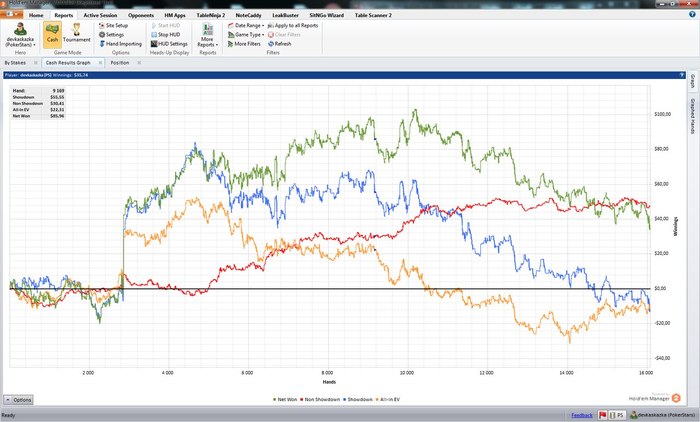Open the SitNGo Wizard tab

coord(326,15)
